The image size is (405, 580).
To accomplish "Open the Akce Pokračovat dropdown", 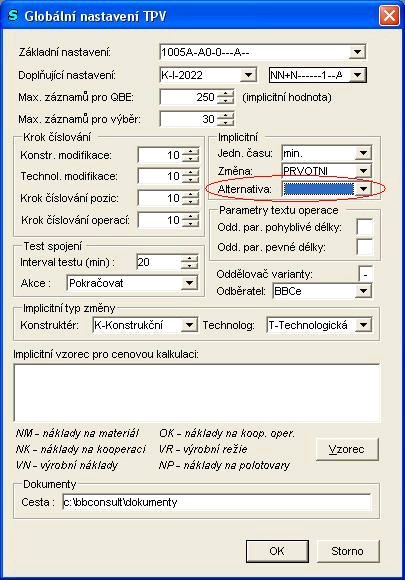I will (x=189, y=283).
